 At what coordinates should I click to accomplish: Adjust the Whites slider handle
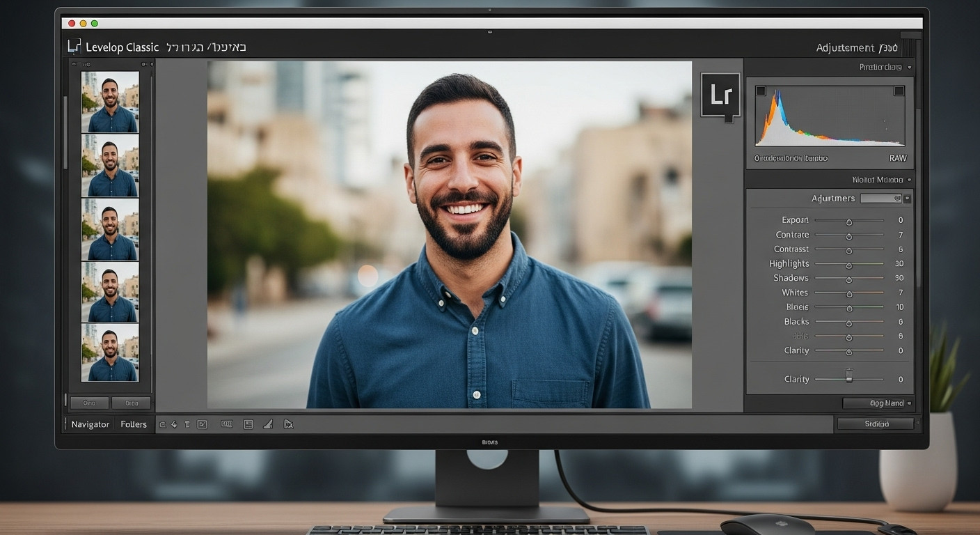(x=849, y=294)
